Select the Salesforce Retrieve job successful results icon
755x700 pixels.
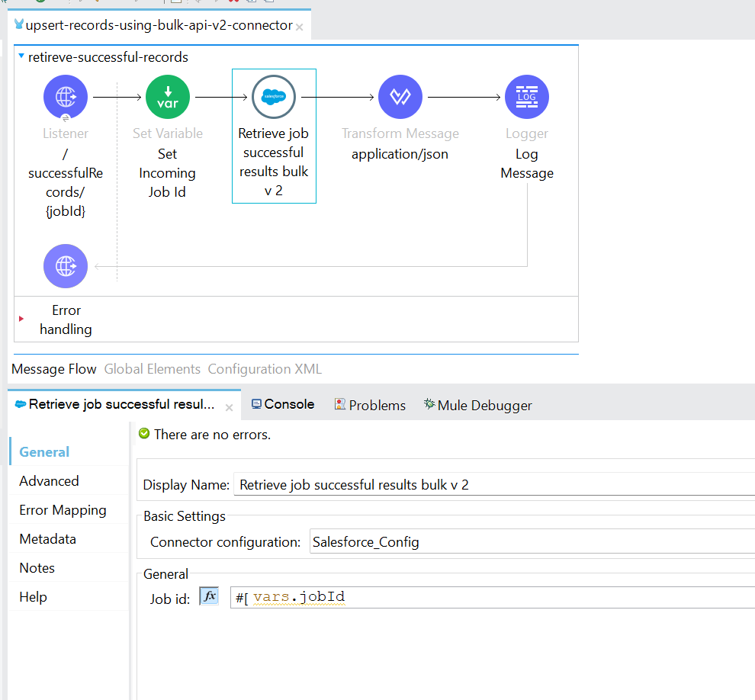pos(274,97)
